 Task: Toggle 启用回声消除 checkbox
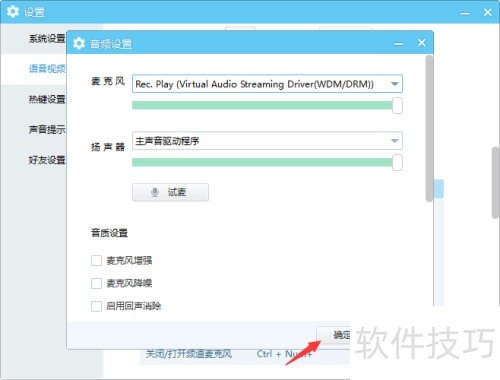96,306
